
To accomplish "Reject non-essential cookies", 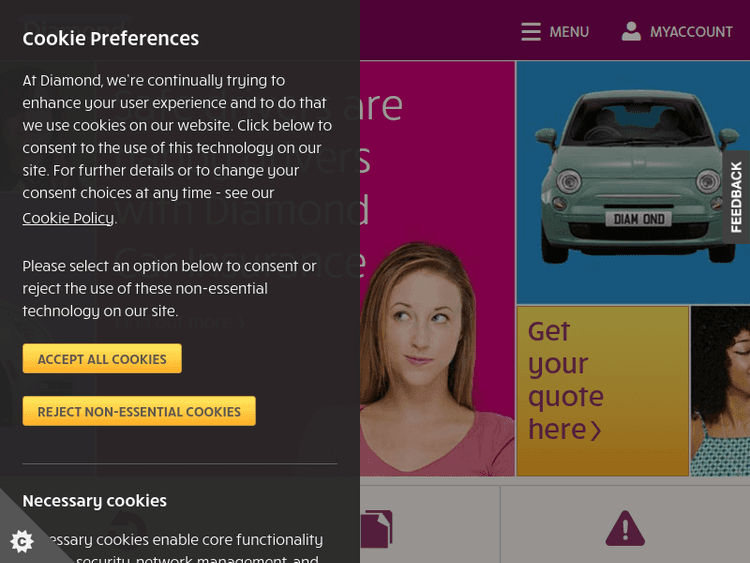I will coord(139,411).
